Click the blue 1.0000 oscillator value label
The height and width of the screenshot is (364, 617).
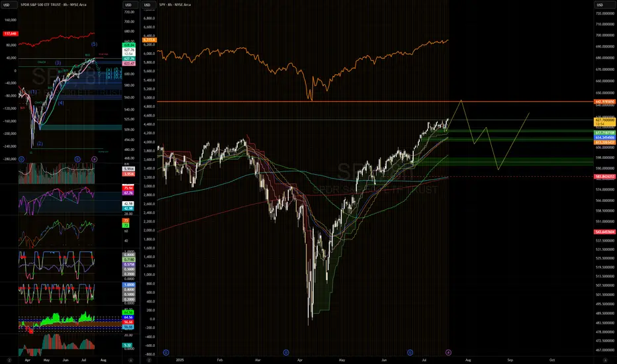tap(129, 285)
